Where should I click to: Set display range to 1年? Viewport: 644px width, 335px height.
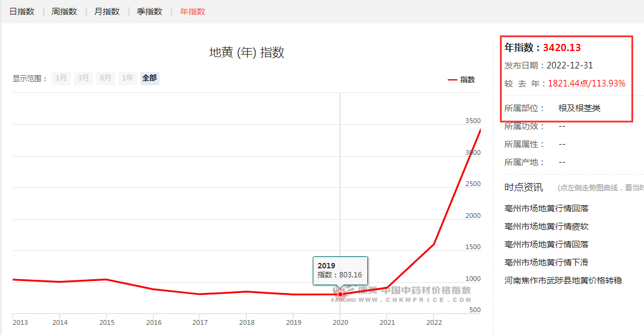pyautogui.click(x=128, y=78)
